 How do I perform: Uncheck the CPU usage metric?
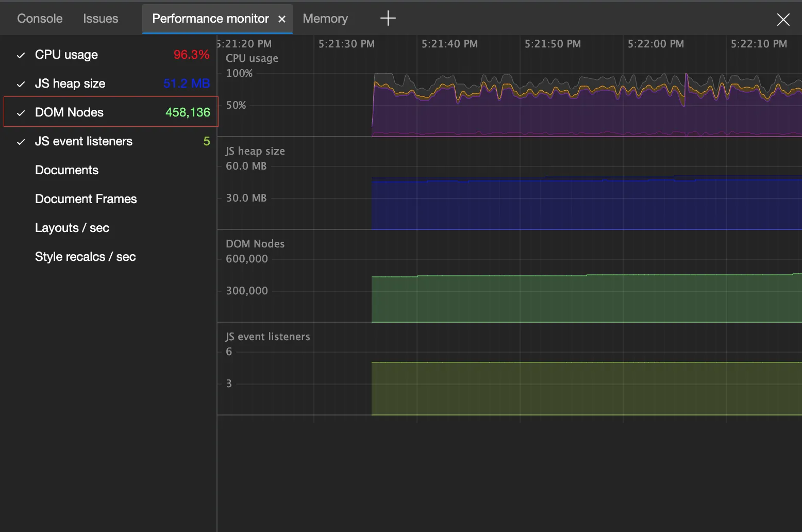click(66, 55)
